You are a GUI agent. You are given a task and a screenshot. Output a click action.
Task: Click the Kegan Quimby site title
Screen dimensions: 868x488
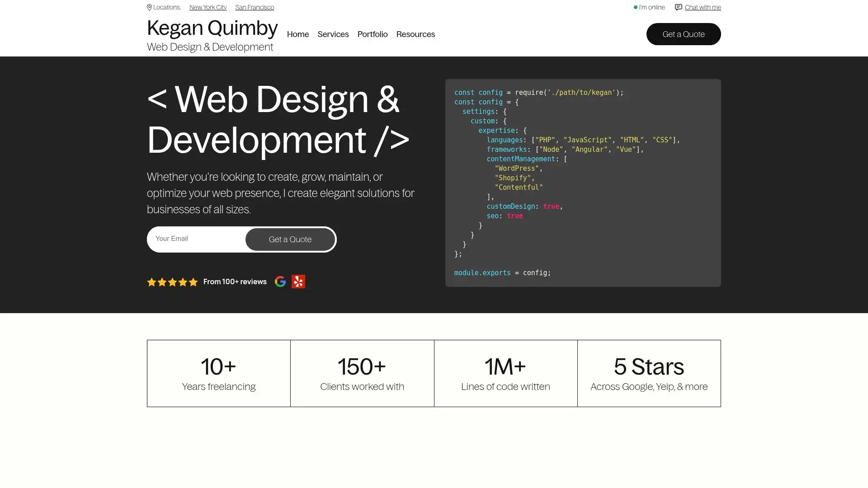[x=212, y=28]
